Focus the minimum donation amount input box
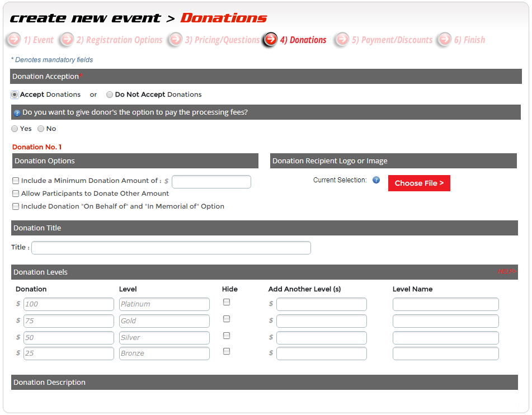The image size is (532, 415). pos(211,182)
